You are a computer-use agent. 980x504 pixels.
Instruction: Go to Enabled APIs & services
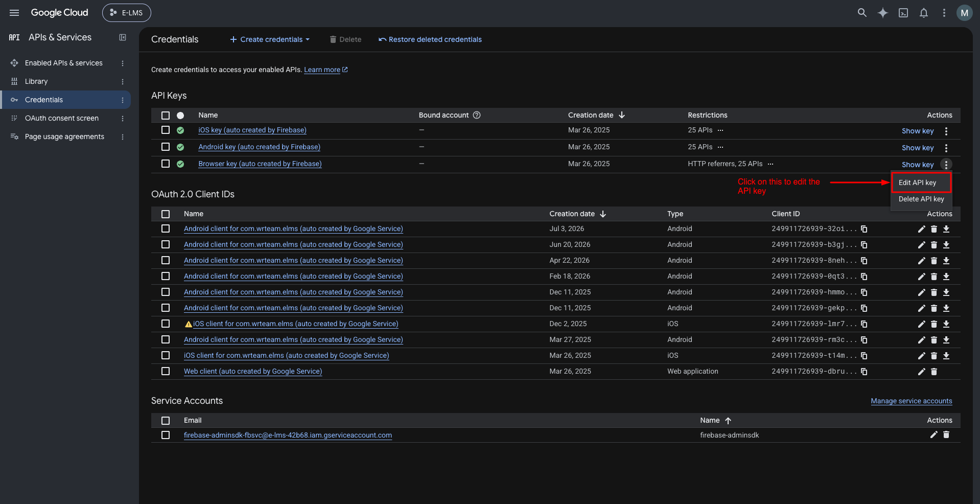pyautogui.click(x=64, y=63)
